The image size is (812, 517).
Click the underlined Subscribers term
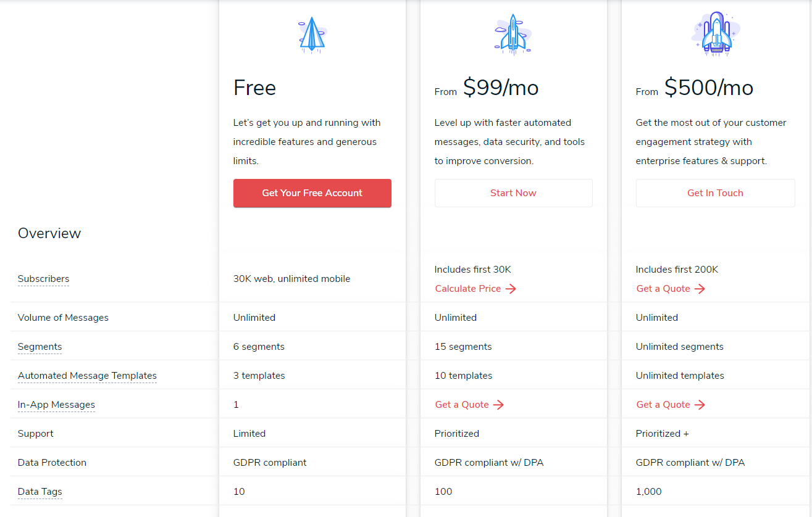coord(43,279)
